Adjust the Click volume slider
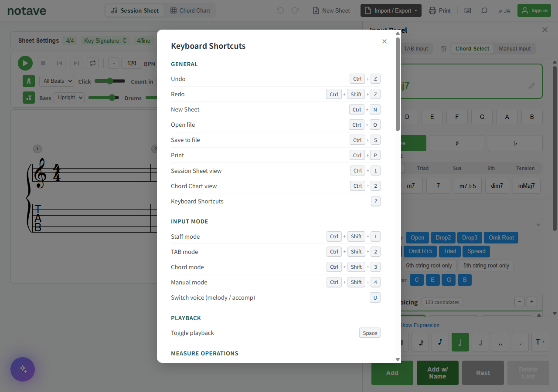558x392 pixels. click(x=110, y=81)
